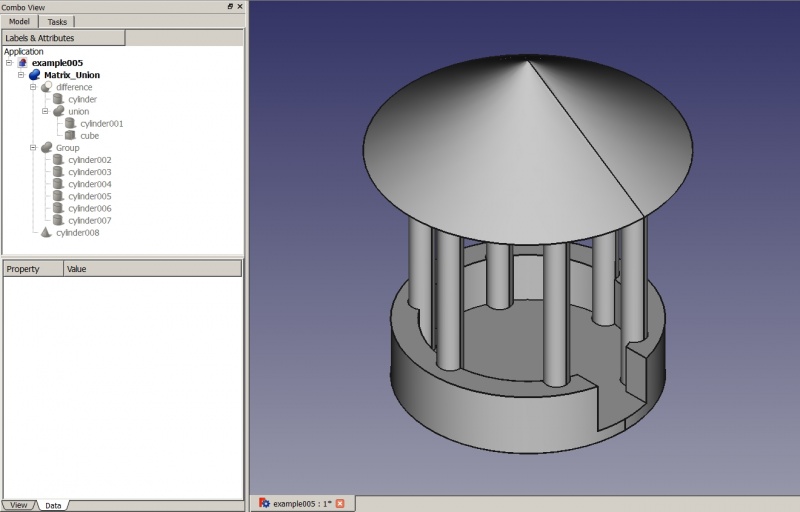Collapse the example005 document node

pos(9,63)
